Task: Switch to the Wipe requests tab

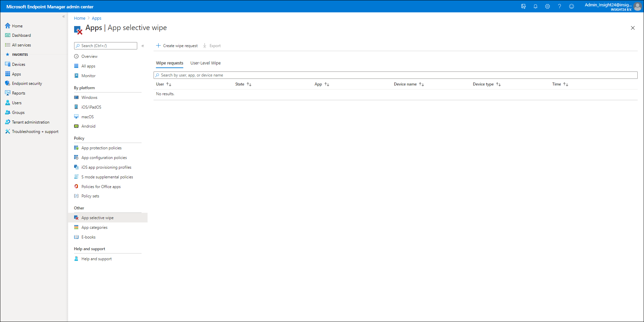Action: click(170, 63)
